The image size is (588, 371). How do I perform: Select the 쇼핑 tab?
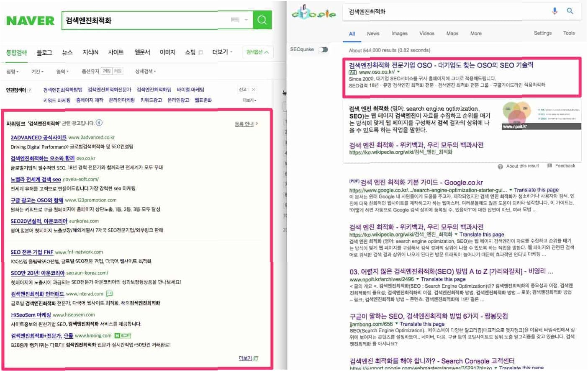(190, 52)
